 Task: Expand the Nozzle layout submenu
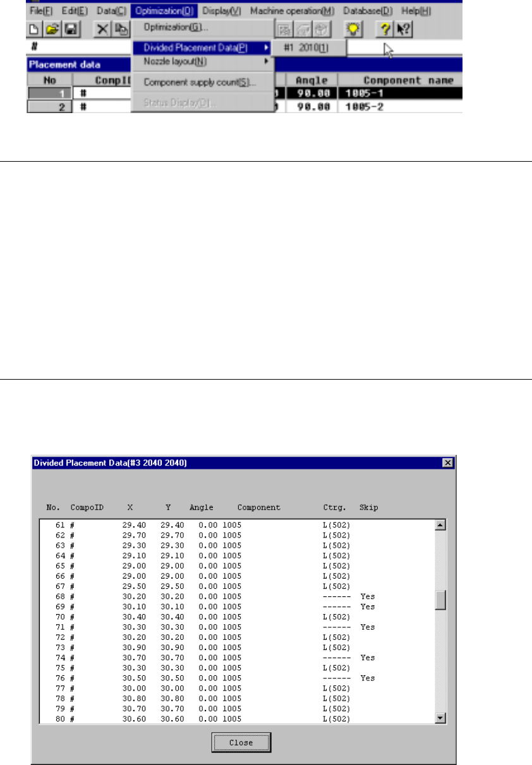tap(202, 62)
